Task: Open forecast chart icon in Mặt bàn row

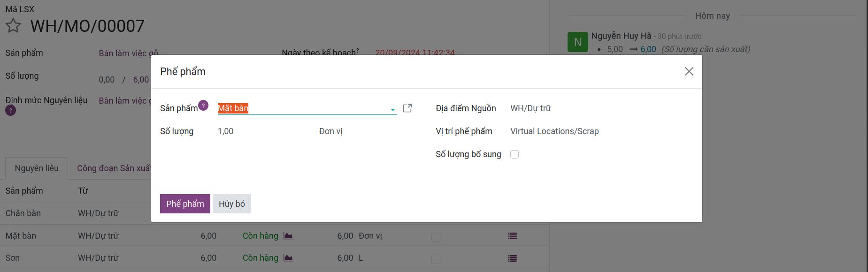Action: pos(288,236)
